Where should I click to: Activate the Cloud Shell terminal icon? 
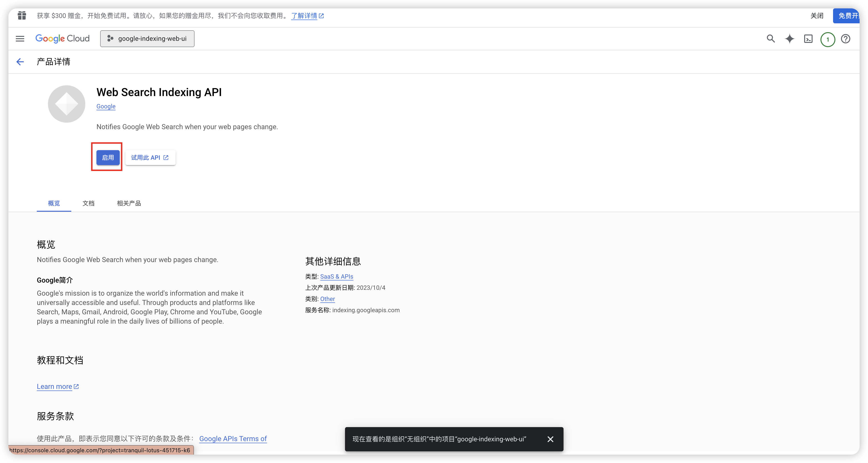(x=808, y=39)
